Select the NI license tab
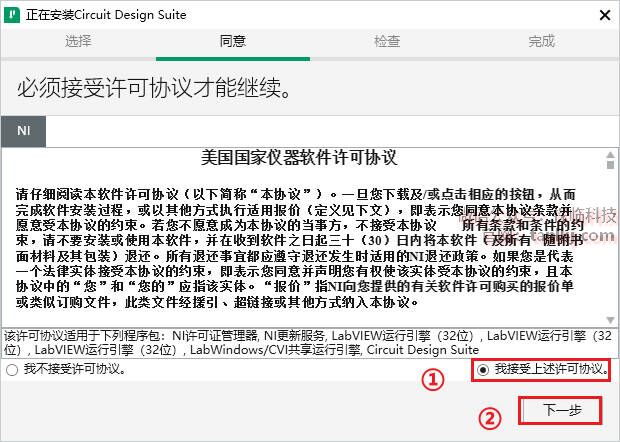Viewport: 620px width, 442px height. pyautogui.click(x=24, y=131)
